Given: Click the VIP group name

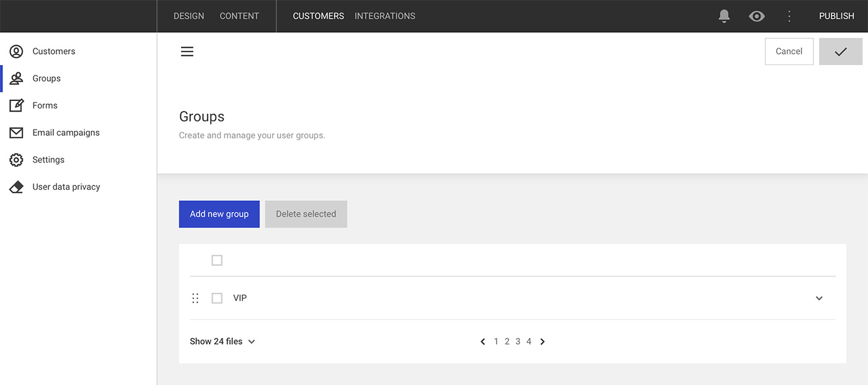Looking at the screenshot, I should (240, 298).
